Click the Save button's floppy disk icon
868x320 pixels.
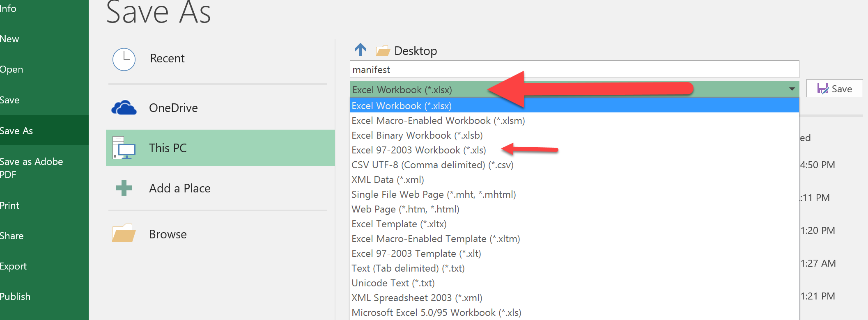coord(823,89)
